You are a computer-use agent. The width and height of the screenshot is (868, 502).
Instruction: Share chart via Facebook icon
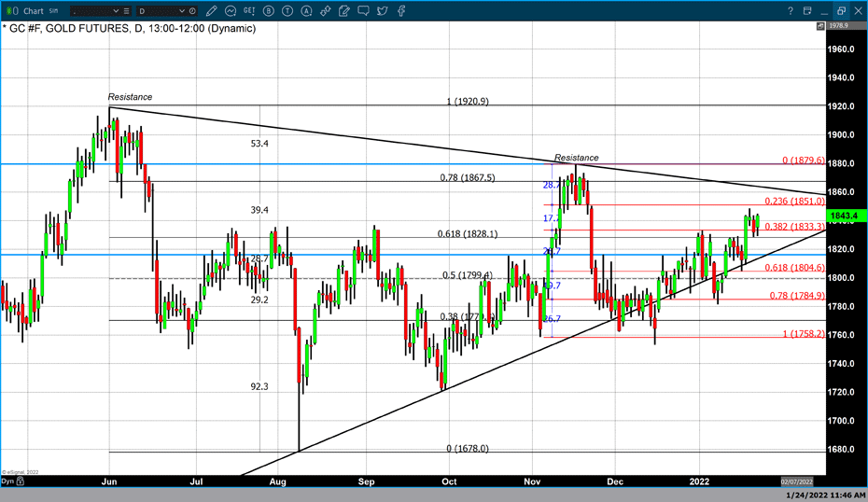click(x=400, y=11)
